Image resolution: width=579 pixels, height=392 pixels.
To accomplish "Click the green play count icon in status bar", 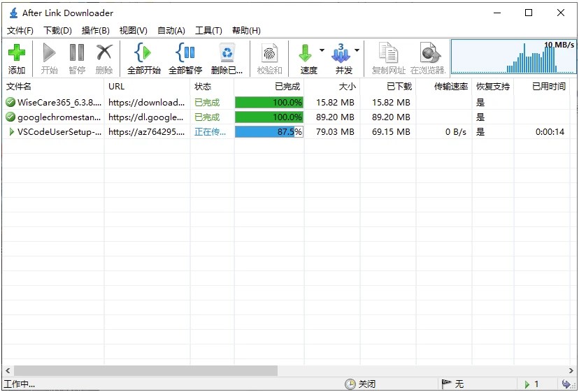I will click(x=527, y=384).
